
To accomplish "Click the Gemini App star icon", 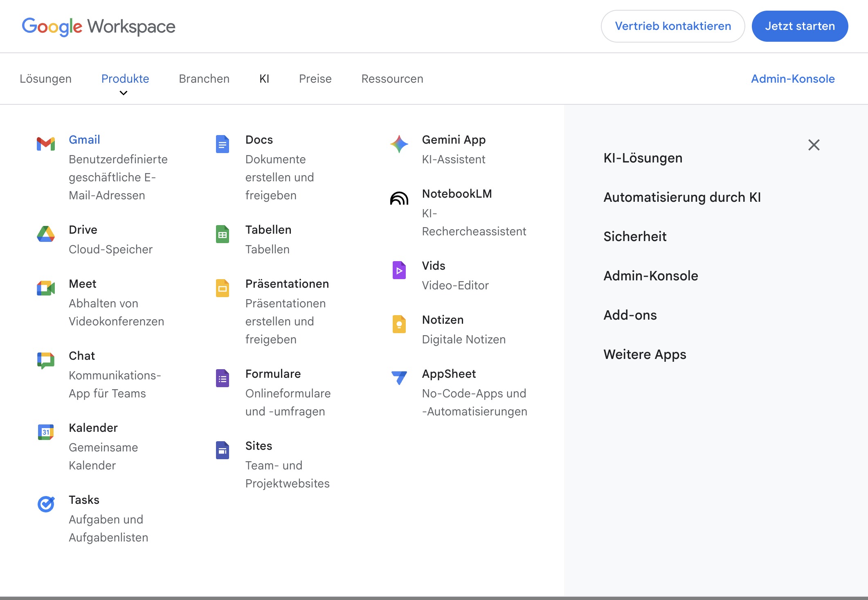I will tap(399, 144).
